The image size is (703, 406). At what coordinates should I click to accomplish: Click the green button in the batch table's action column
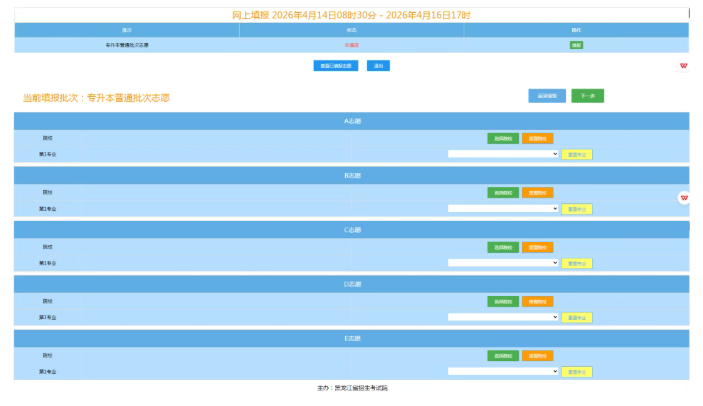(x=576, y=45)
